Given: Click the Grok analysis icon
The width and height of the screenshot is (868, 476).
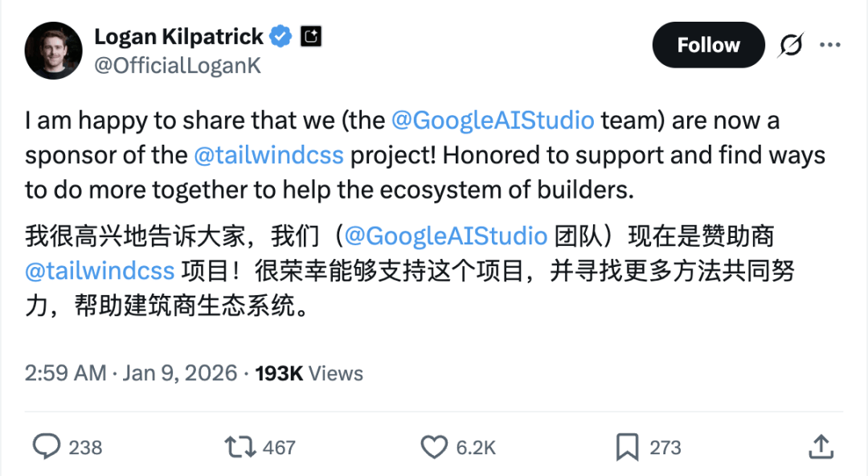Looking at the screenshot, I should pos(789,45).
